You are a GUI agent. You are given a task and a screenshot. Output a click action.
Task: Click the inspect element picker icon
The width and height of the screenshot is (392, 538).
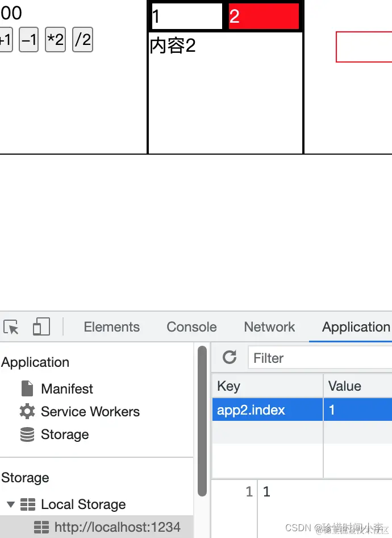pyautogui.click(x=11, y=327)
